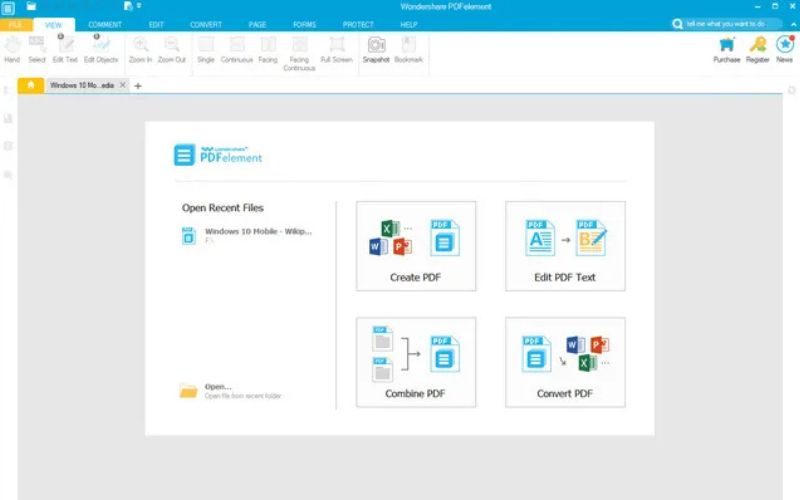Open the search panel in left sidebar
The width and height of the screenshot is (800, 500).
[8, 175]
